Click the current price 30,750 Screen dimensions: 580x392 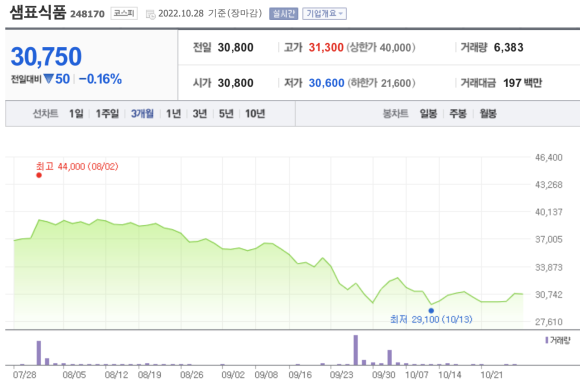click(46, 56)
